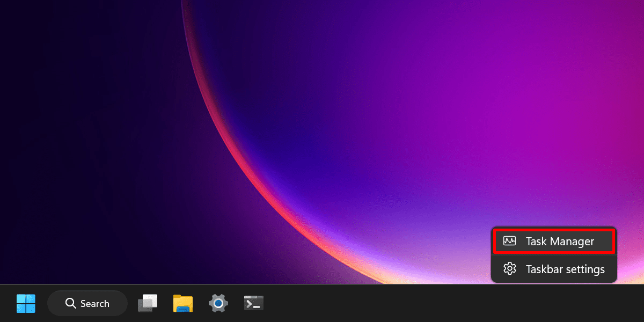Click the Task Manager option outlined in red
644x322 pixels.
click(554, 241)
